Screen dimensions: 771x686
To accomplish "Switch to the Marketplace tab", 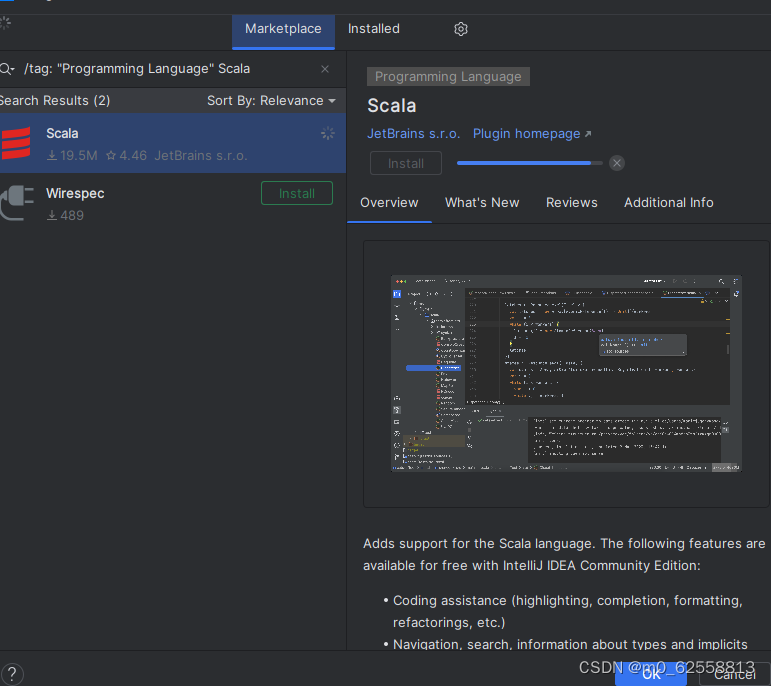I will [x=283, y=30].
